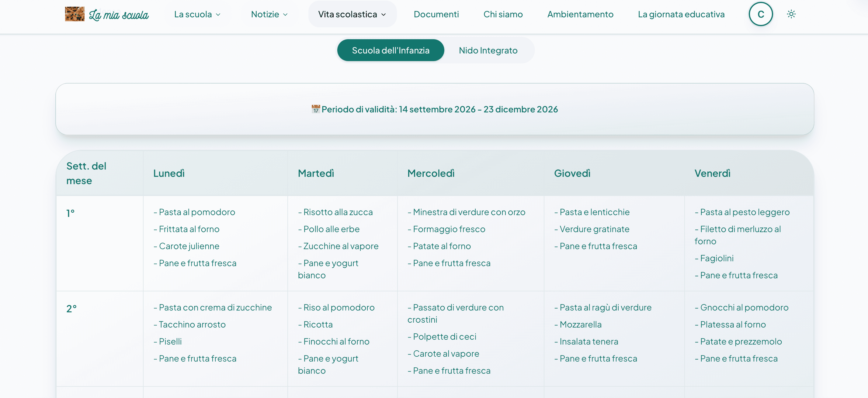Select Platessa al forno text
The image size is (868, 398).
click(x=730, y=324)
